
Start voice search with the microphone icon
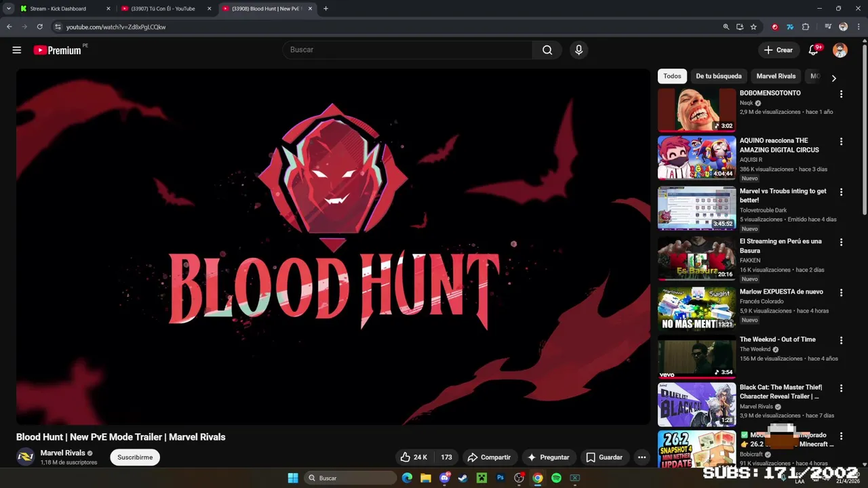click(x=578, y=49)
